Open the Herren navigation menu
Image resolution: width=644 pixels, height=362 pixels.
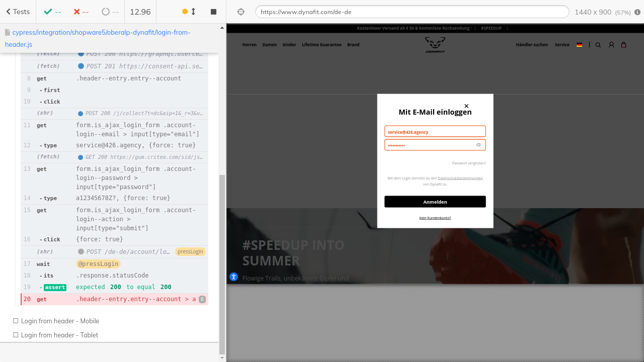(x=249, y=45)
